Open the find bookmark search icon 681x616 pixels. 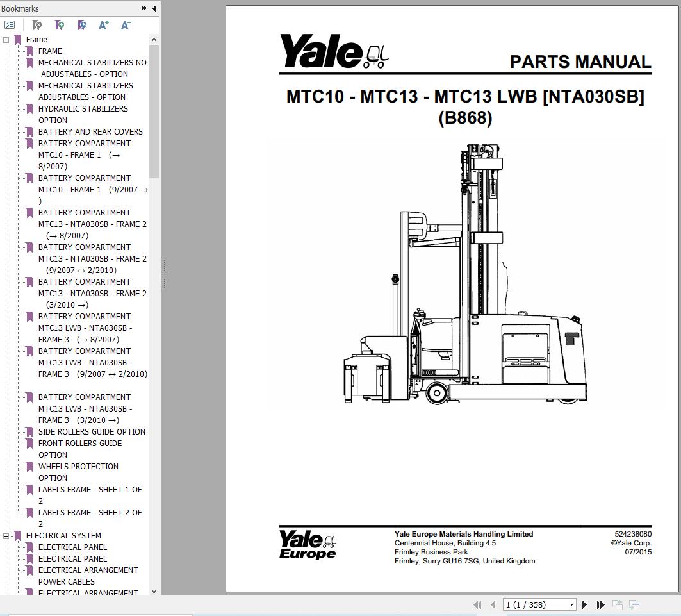click(82, 24)
